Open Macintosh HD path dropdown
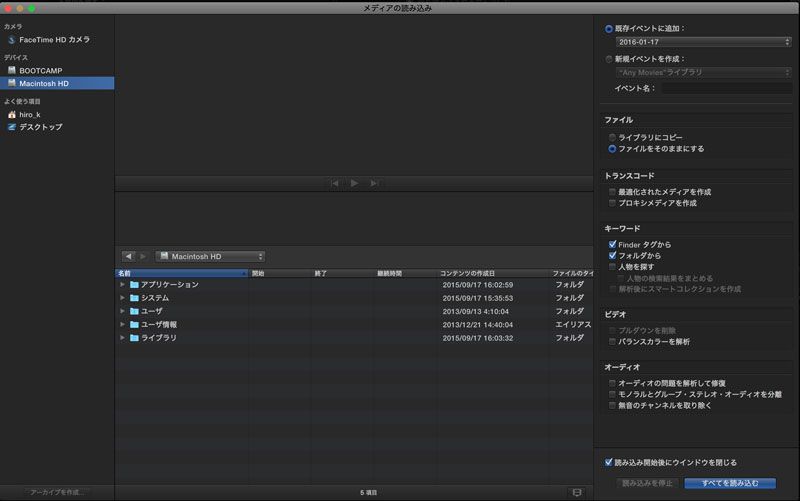Screen dimensions: 800x501 [x=210, y=257]
